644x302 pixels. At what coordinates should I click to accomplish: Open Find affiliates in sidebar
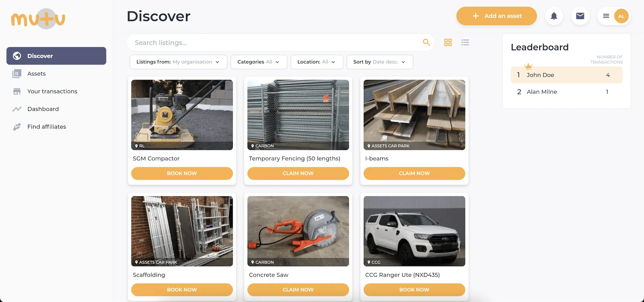click(x=56, y=127)
